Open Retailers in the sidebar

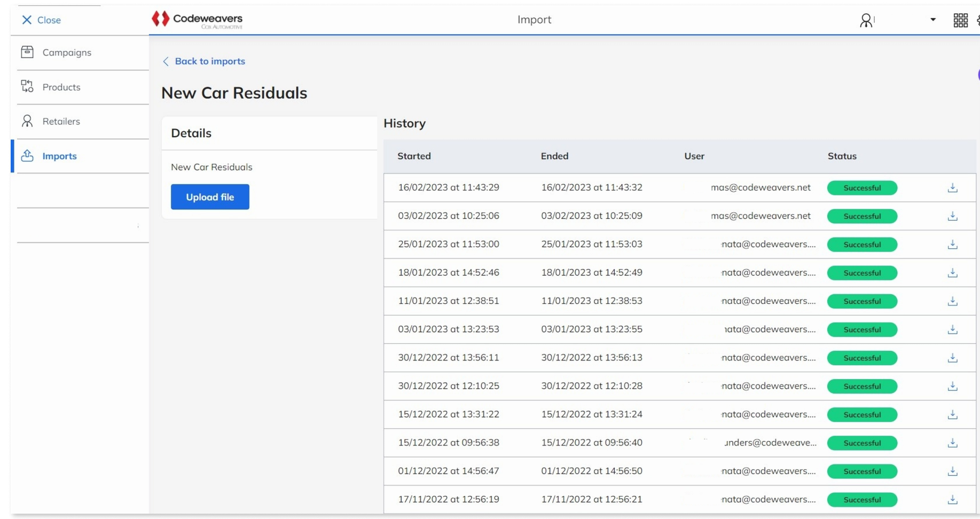coord(61,121)
